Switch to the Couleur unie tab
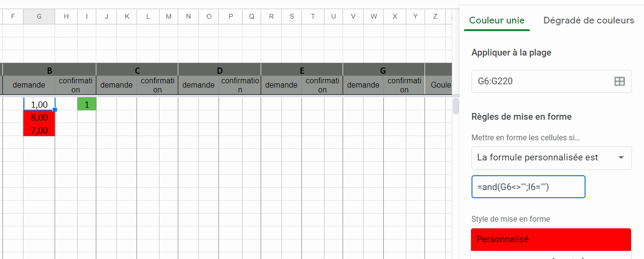644x259 pixels. pos(496,21)
